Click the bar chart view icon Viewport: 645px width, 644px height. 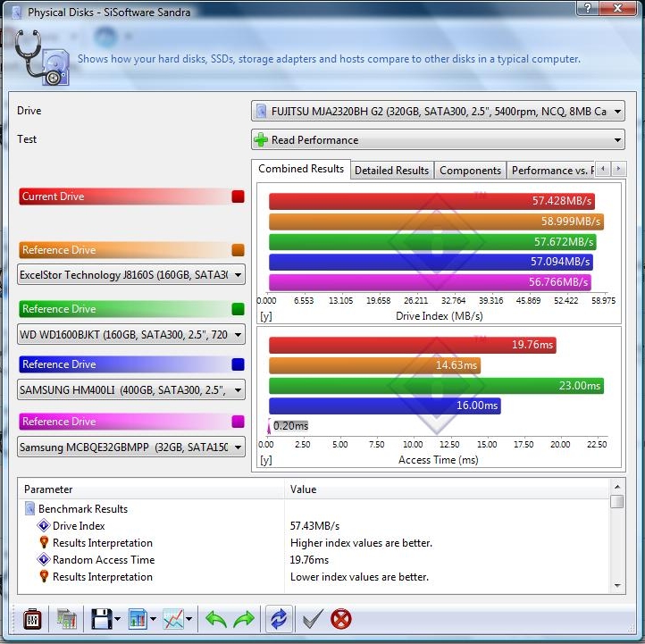tap(138, 618)
